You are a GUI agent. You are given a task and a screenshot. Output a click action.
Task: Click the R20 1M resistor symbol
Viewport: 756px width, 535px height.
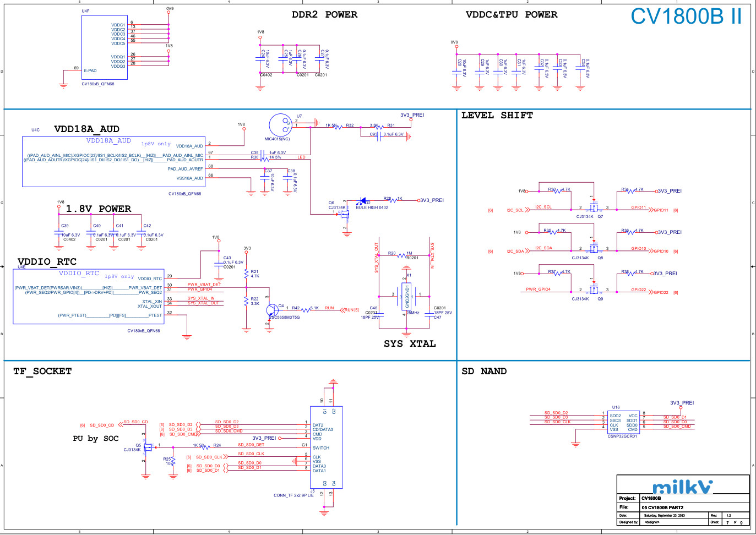pos(401,255)
